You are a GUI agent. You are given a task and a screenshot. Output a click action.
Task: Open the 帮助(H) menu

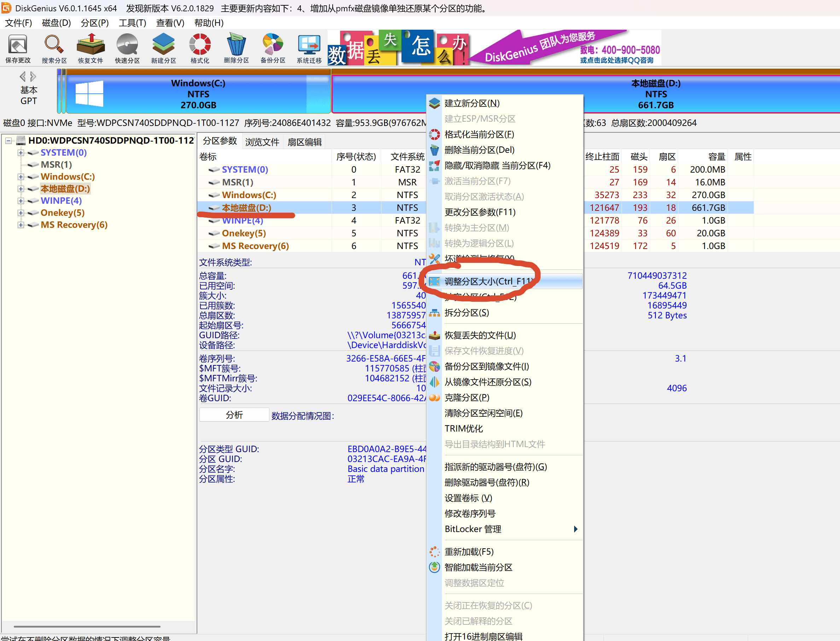click(209, 23)
